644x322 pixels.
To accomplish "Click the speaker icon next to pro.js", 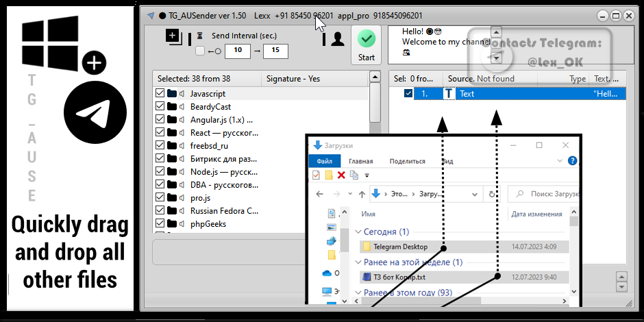I will (182, 198).
